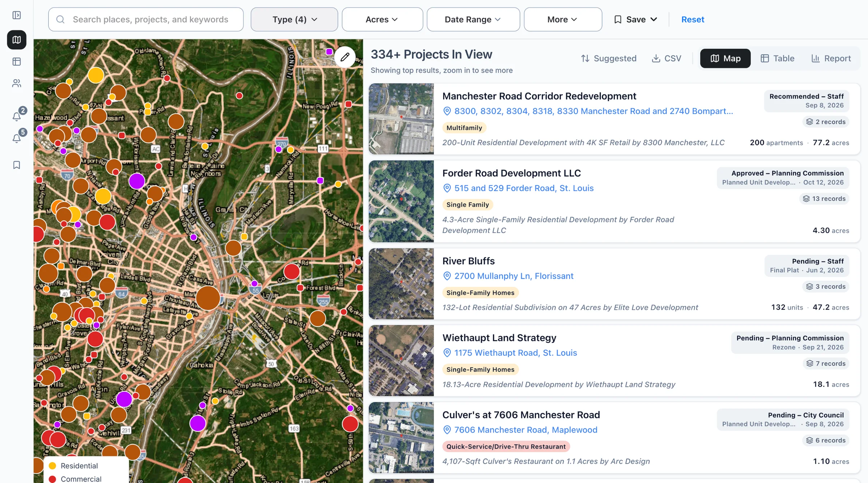Click the Commercial red legend swatch

click(x=52, y=479)
